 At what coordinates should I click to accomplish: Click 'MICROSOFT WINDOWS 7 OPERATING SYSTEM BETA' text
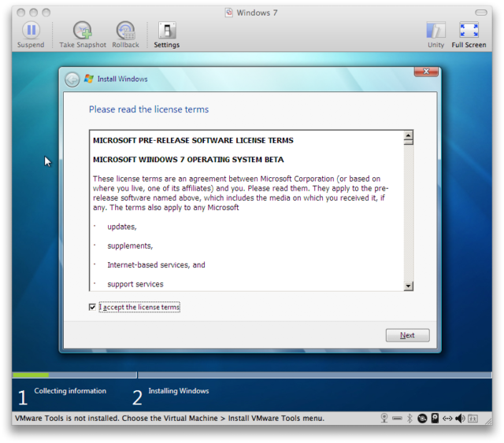click(188, 160)
